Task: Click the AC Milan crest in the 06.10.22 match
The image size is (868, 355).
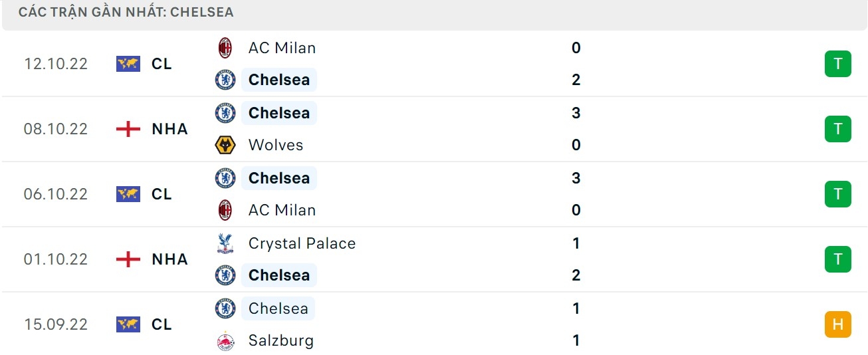Action: click(225, 210)
